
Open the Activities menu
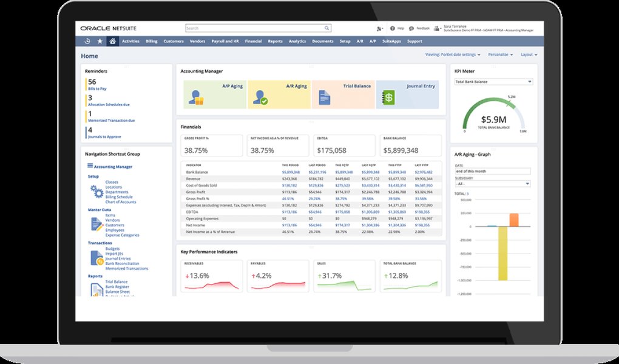130,41
